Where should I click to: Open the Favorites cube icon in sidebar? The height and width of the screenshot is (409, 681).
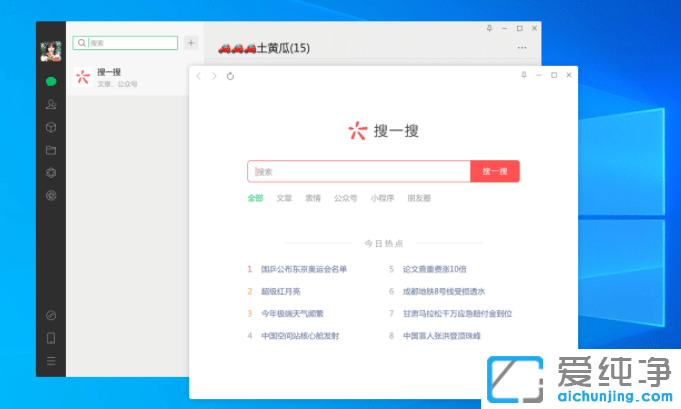51,127
